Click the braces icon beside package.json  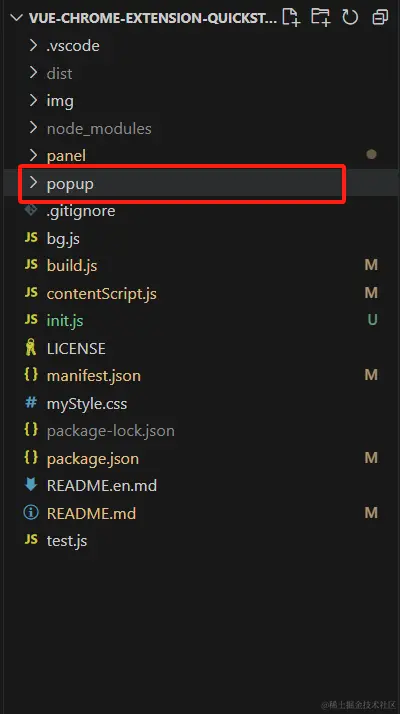coord(31,458)
